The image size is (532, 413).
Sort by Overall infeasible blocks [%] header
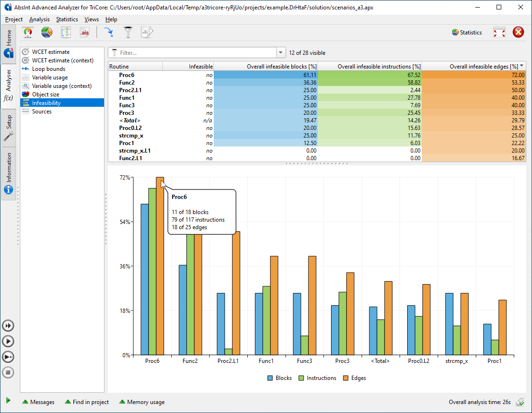pyautogui.click(x=266, y=67)
